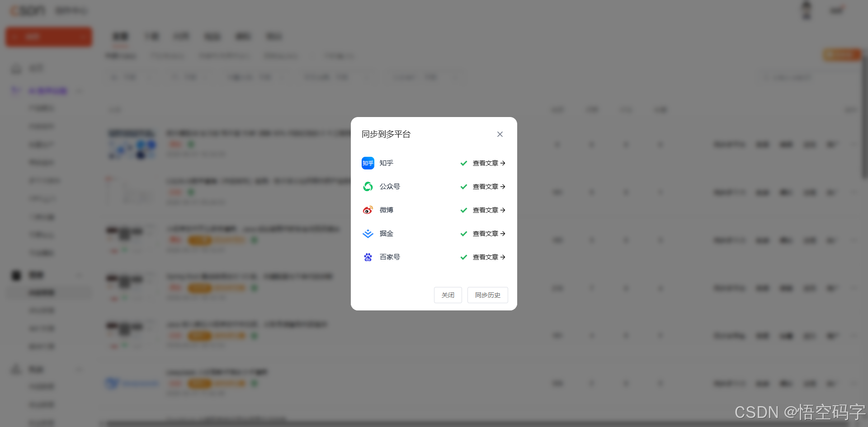
Task: Close the 同步到多平台 dialog with X
Action: (500, 134)
